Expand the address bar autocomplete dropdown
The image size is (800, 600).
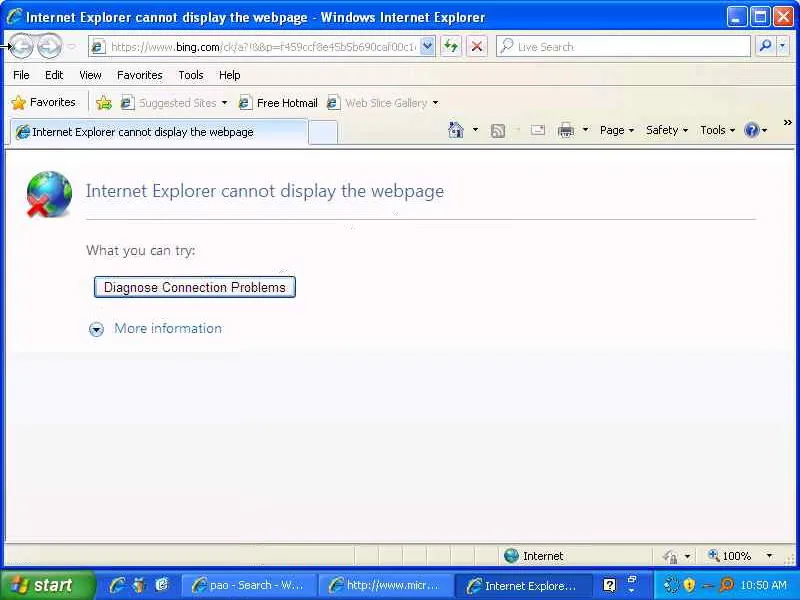point(428,46)
